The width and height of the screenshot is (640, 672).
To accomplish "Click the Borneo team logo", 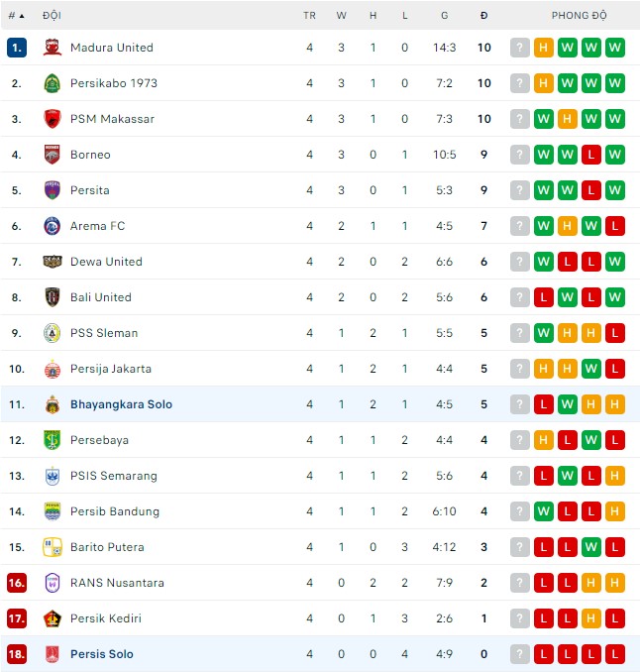I will (53, 155).
